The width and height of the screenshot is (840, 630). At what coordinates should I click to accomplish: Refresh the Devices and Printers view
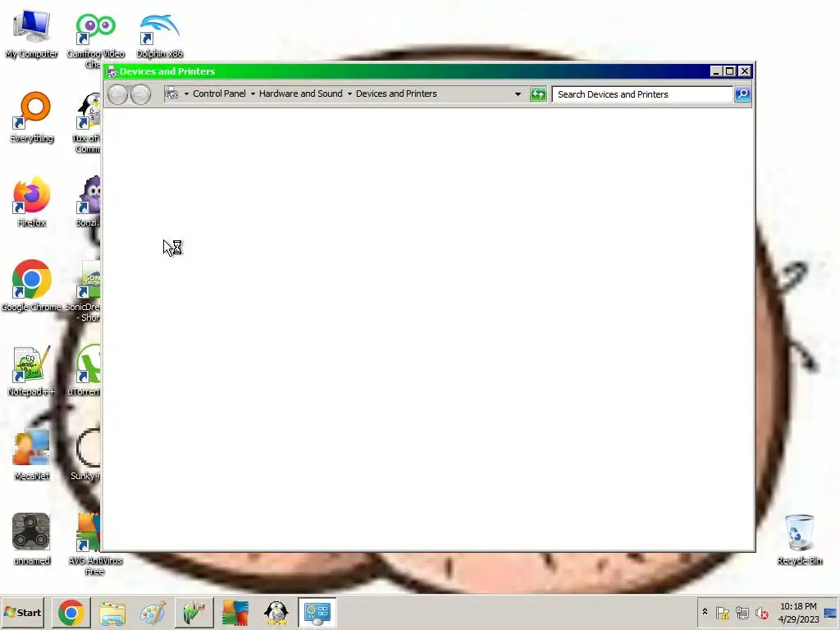[538, 94]
